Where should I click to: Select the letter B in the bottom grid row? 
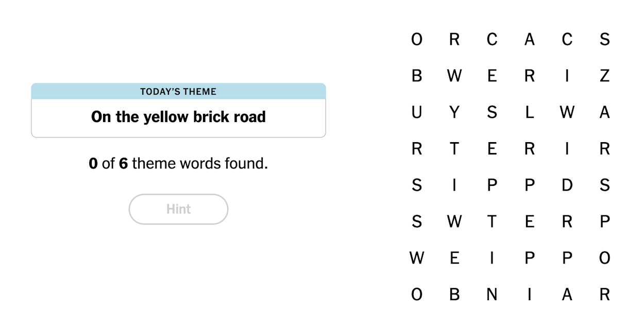point(454,295)
